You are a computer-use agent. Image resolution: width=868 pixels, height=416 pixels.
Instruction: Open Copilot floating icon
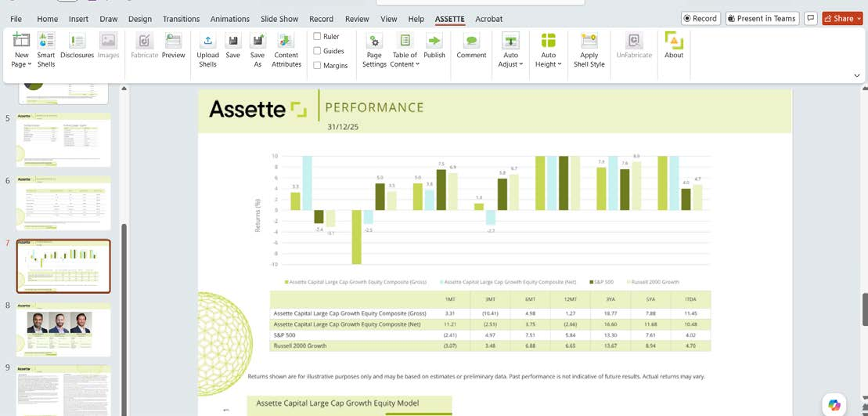coord(835,403)
